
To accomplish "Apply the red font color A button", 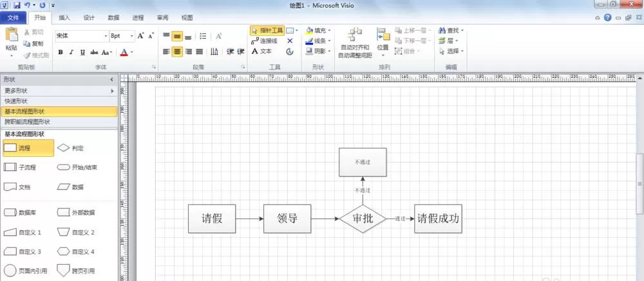I will pos(124,52).
